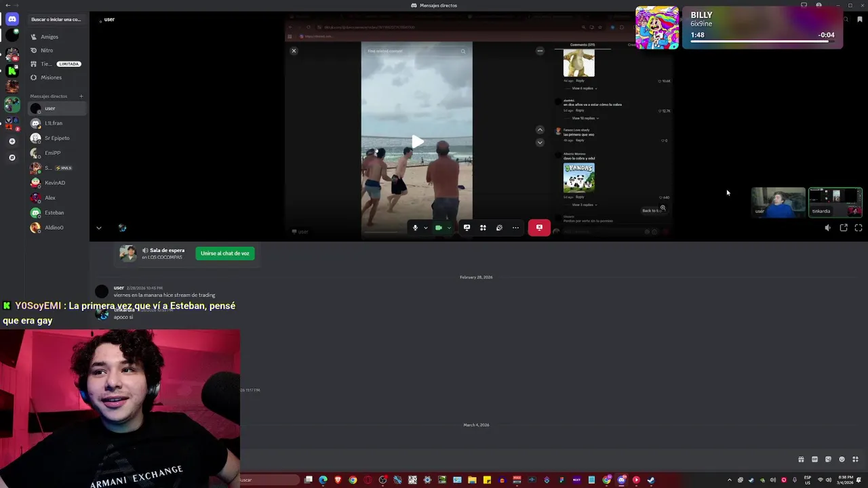Click the share your screen button
The image size is (868, 488).
(x=467, y=228)
